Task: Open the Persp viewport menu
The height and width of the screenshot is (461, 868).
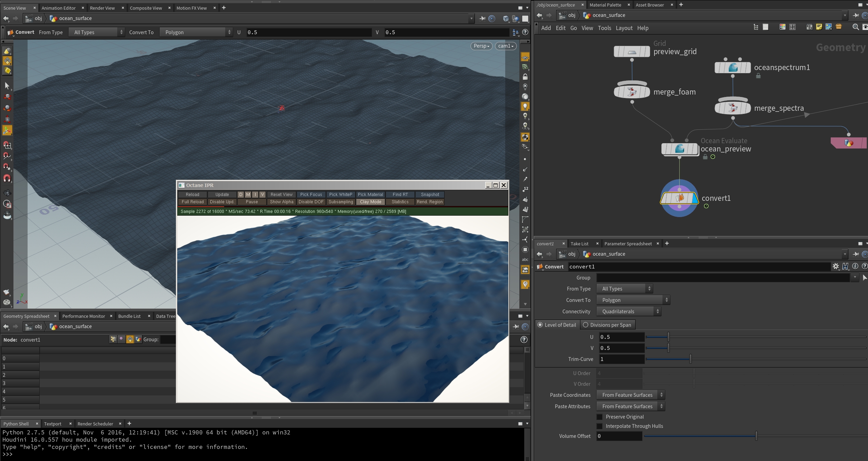Action: pos(481,46)
